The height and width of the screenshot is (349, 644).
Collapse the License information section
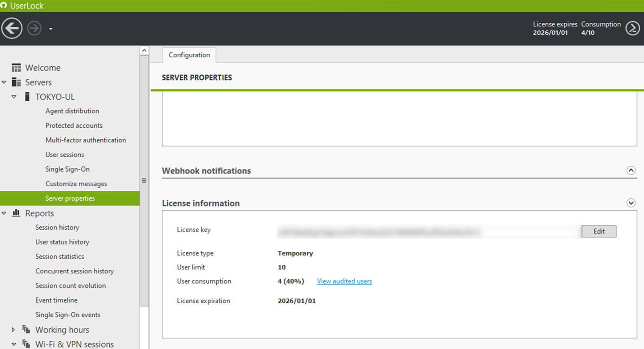tap(631, 203)
